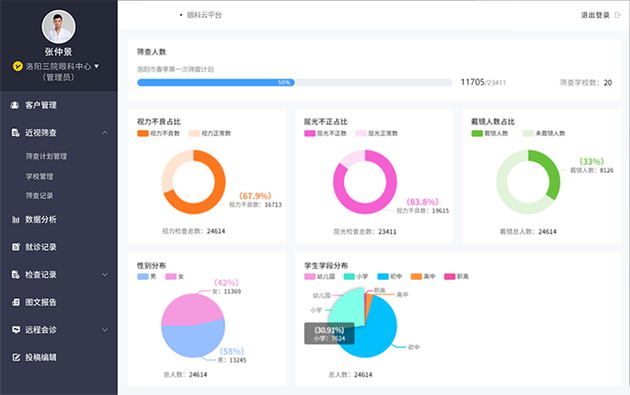Toggle the 视力不良数 legend series
The image size is (630, 395).
pyautogui.click(x=158, y=133)
